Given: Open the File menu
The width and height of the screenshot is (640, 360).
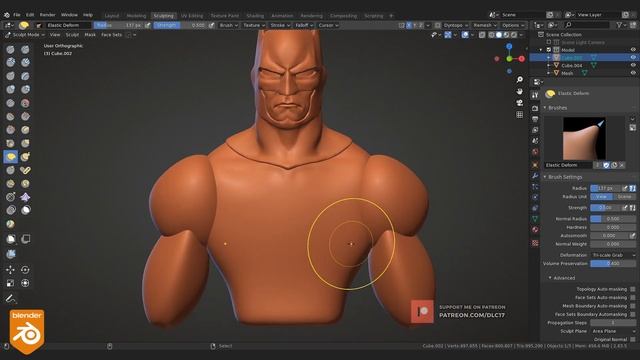Looking at the screenshot, I should pyautogui.click(x=17, y=15).
